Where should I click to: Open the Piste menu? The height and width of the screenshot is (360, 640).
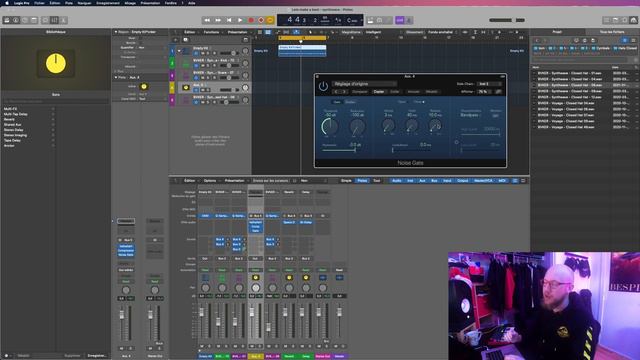point(69,3)
